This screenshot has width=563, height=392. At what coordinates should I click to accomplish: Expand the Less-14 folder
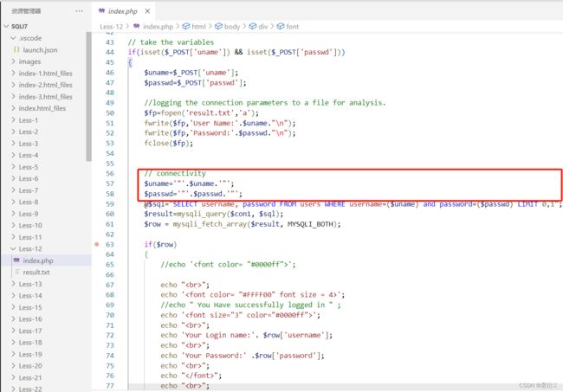tap(13, 296)
